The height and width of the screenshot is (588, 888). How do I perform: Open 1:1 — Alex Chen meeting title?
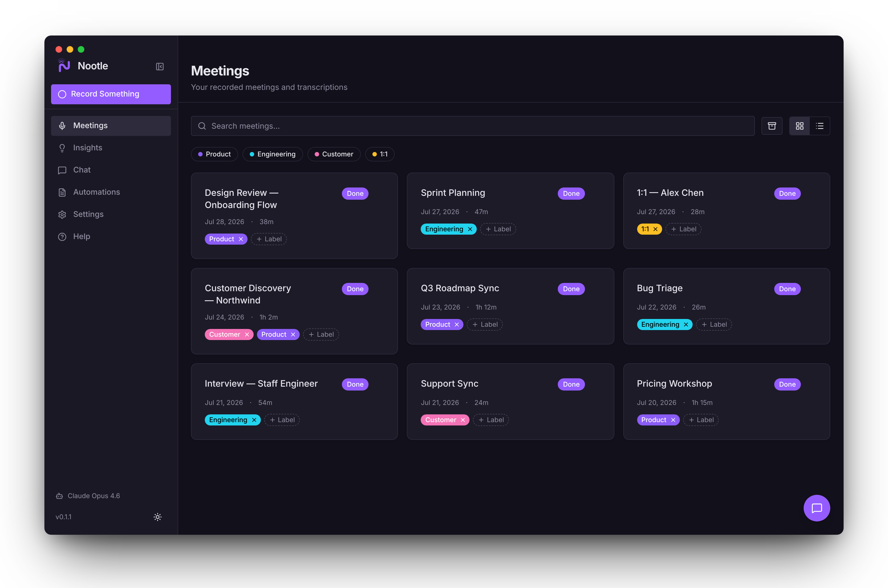pos(670,193)
